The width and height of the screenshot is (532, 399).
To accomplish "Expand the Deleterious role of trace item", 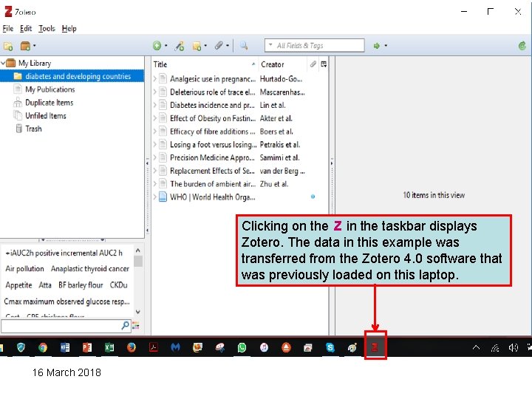I will [154, 92].
